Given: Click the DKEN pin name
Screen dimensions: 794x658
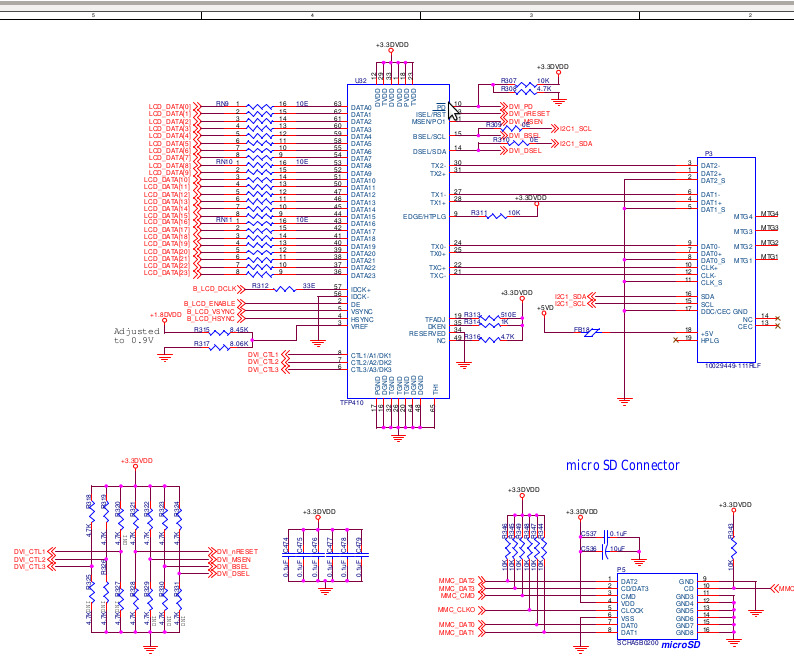Looking at the screenshot, I should (x=436, y=327).
